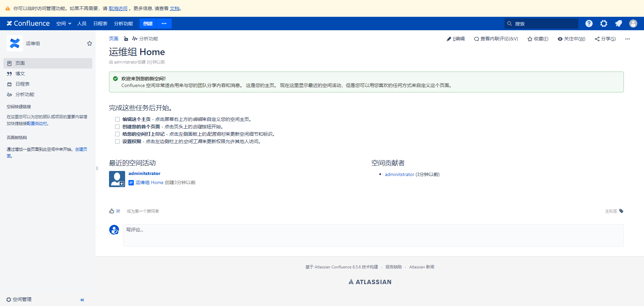Select 博文 in the space sidebar
The height and width of the screenshot is (306, 644).
[20, 74]
